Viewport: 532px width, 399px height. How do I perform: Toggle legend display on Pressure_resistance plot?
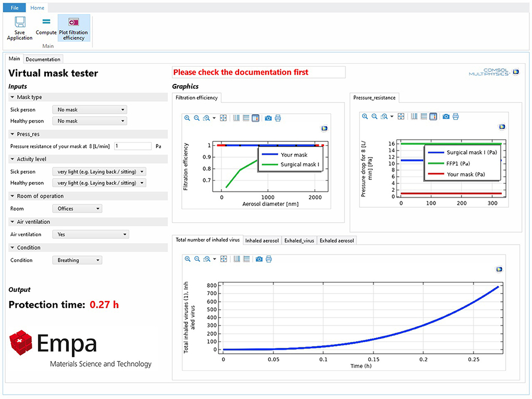point(434,116)
